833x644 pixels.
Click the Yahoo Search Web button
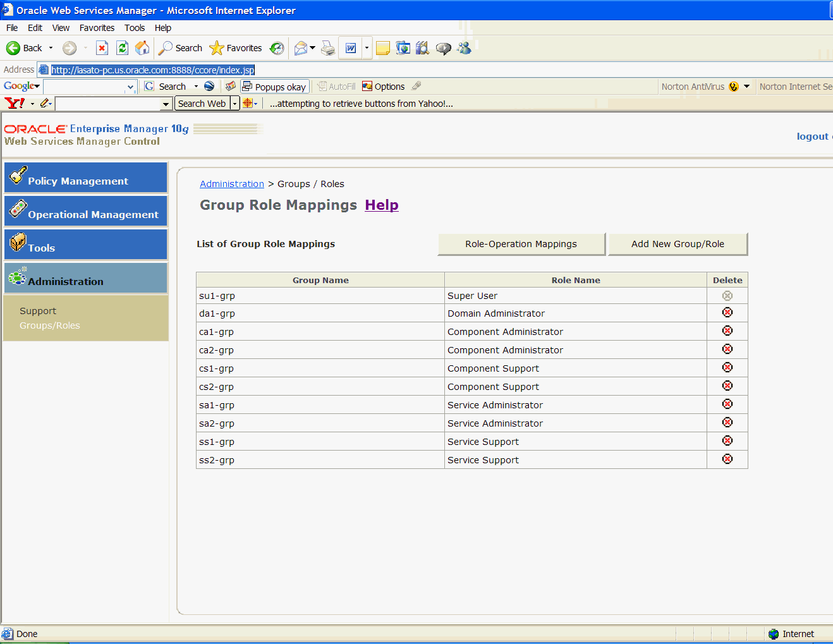coord(202,104)
